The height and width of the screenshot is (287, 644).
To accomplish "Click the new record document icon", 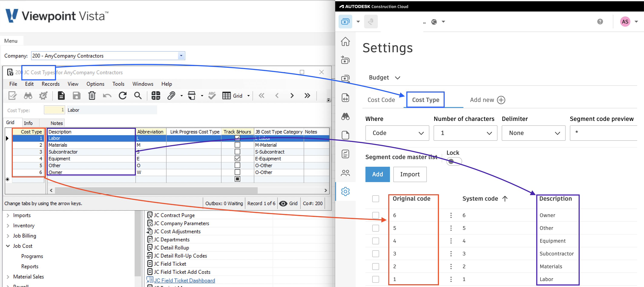I will point(61,96).
